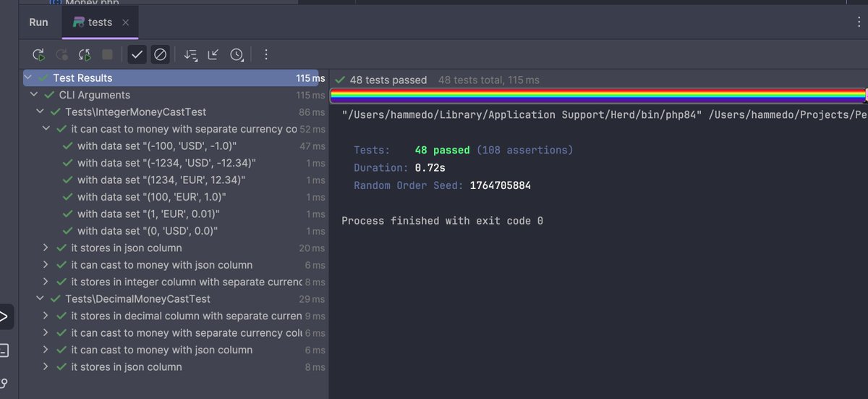Expand stores in decimal column test

pos(46,316)
